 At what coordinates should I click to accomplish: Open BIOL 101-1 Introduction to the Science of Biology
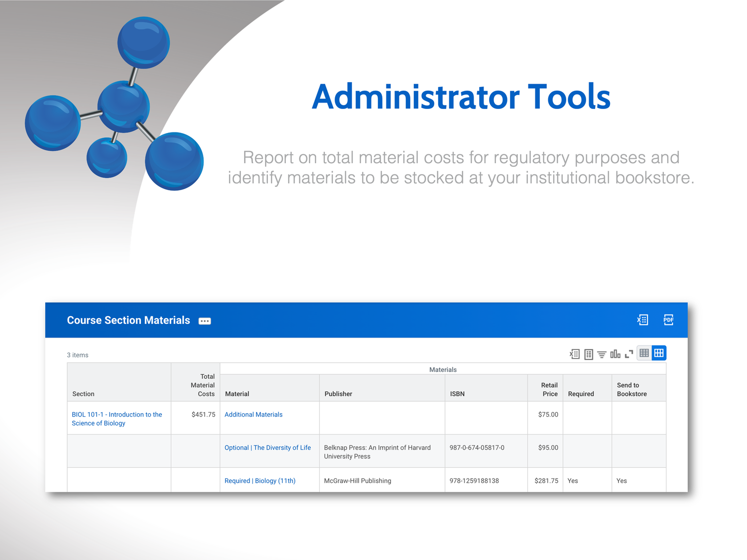117,419
